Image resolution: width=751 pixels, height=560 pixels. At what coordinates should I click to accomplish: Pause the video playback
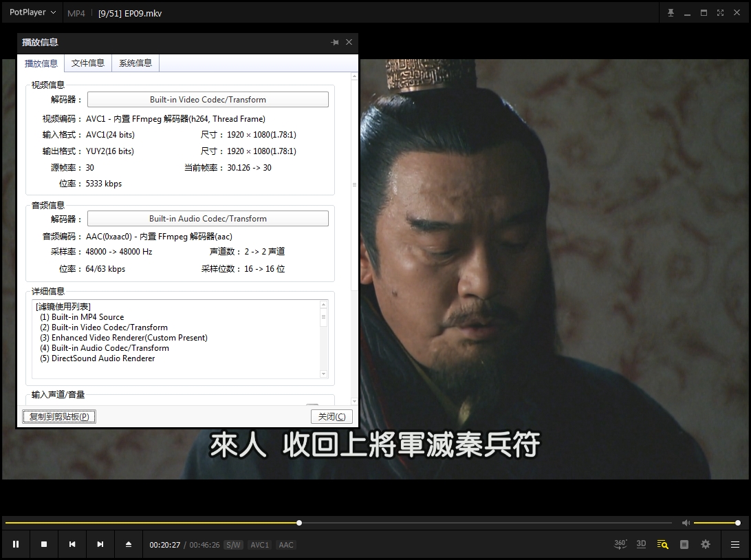click(16, 544)
